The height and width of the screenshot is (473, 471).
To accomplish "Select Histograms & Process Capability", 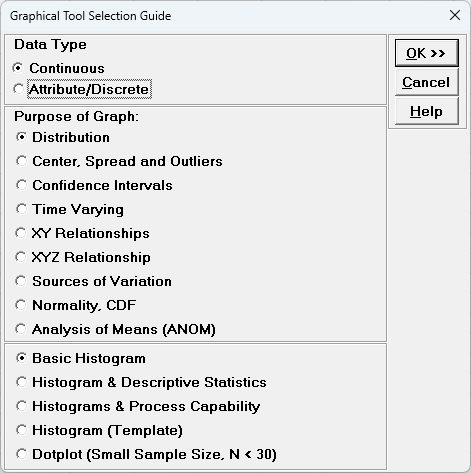I will pos(138,406).
